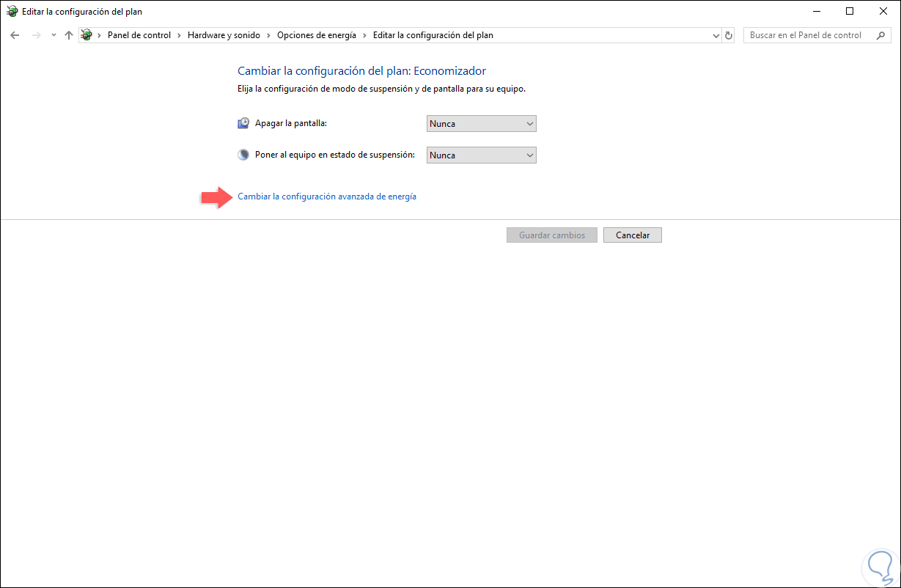Click the 'Apagar la pantalla:' label
Screen dimensions: 901x588
pos(291,123)
